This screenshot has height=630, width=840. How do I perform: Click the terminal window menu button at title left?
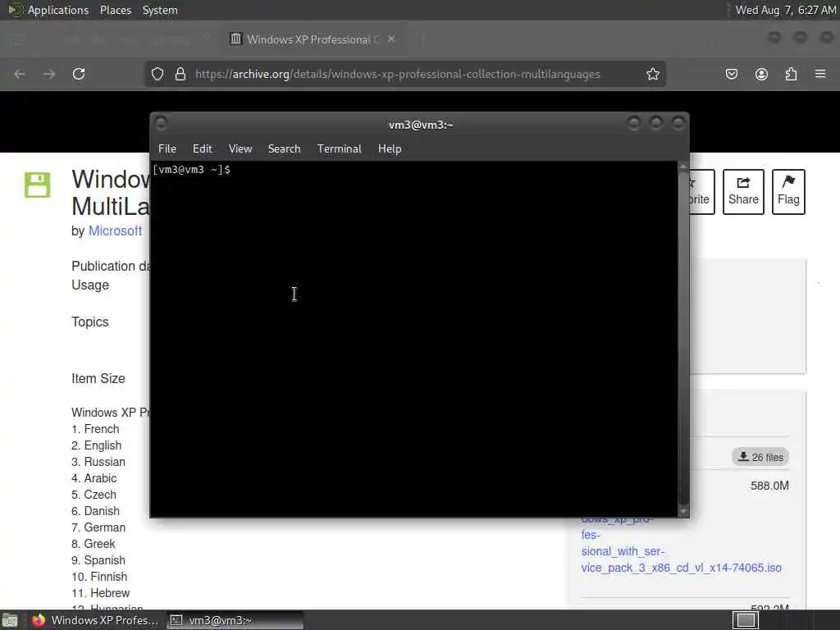coord(161,124)
